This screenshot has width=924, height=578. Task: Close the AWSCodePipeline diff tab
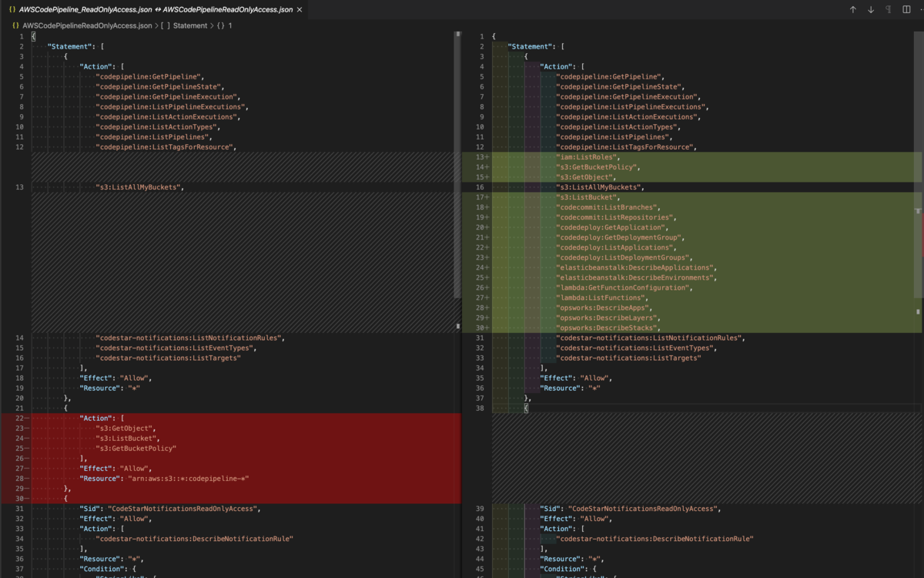coord(300,10)
